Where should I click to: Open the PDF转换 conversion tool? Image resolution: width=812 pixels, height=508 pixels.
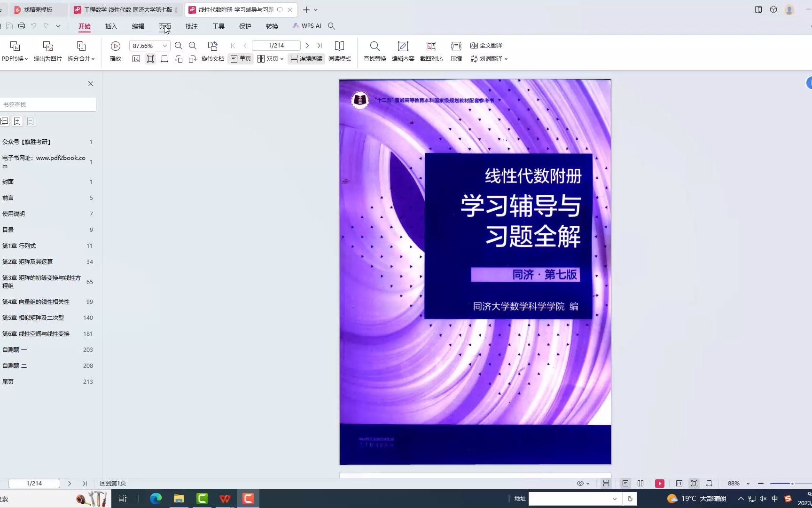coord(14,51)
